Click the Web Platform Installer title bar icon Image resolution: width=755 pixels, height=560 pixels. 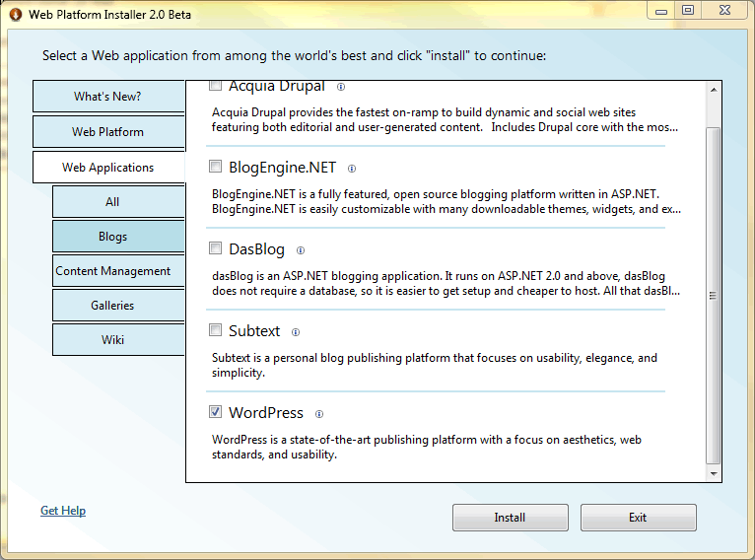(16, 15)
